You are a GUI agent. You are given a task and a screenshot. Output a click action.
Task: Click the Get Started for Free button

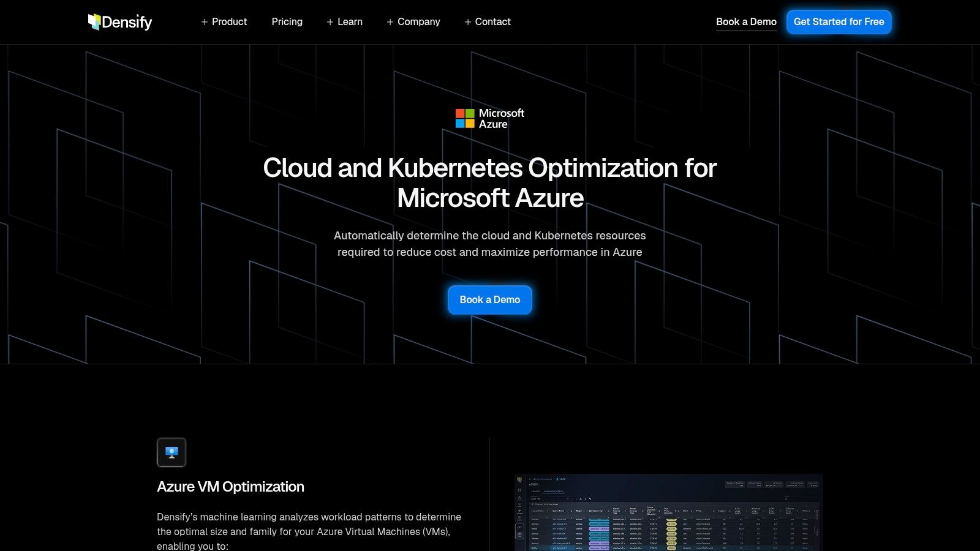(839, 21)
